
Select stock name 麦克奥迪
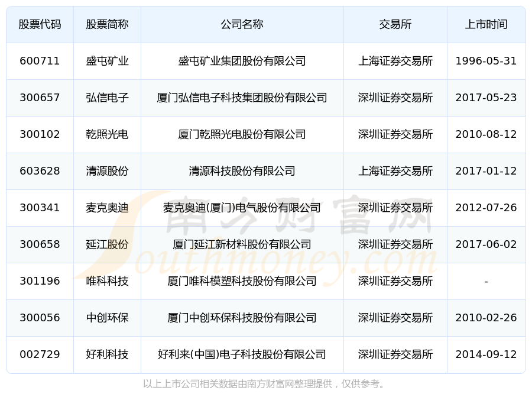point(107,208)
